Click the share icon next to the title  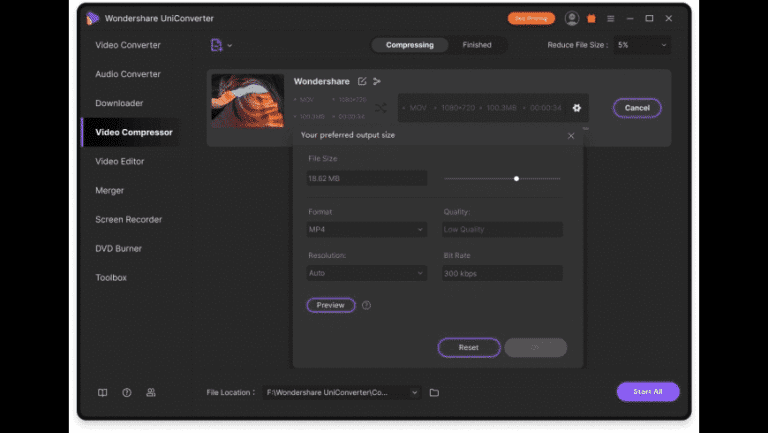point(377,81)
